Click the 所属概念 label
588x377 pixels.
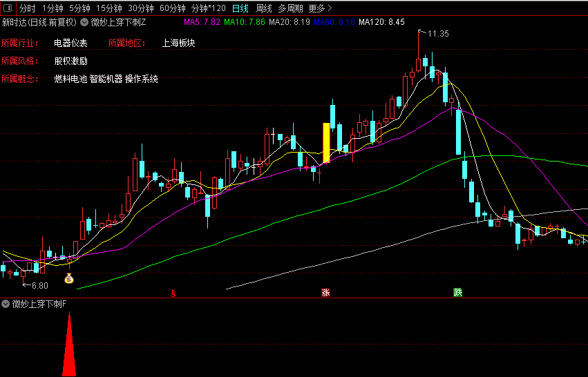coord(19,79)
